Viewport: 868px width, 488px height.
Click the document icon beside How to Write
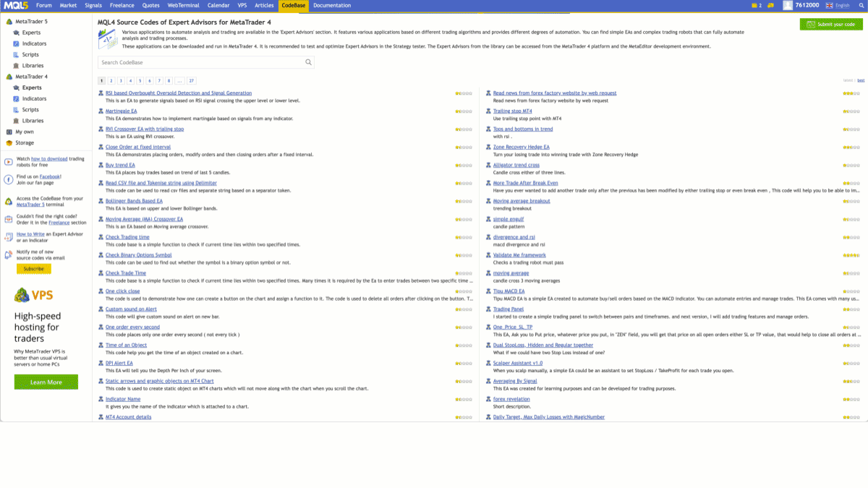8,236
